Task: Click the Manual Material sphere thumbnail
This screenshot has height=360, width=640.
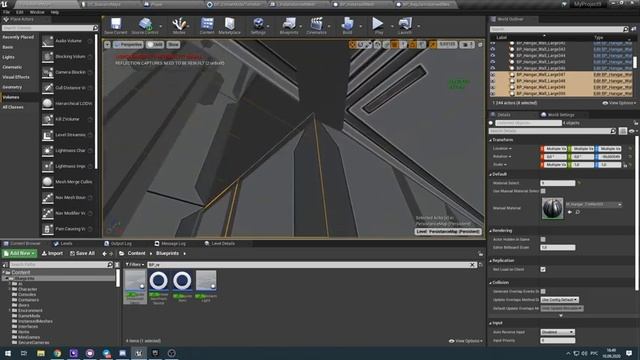Action: click(553, 208)
